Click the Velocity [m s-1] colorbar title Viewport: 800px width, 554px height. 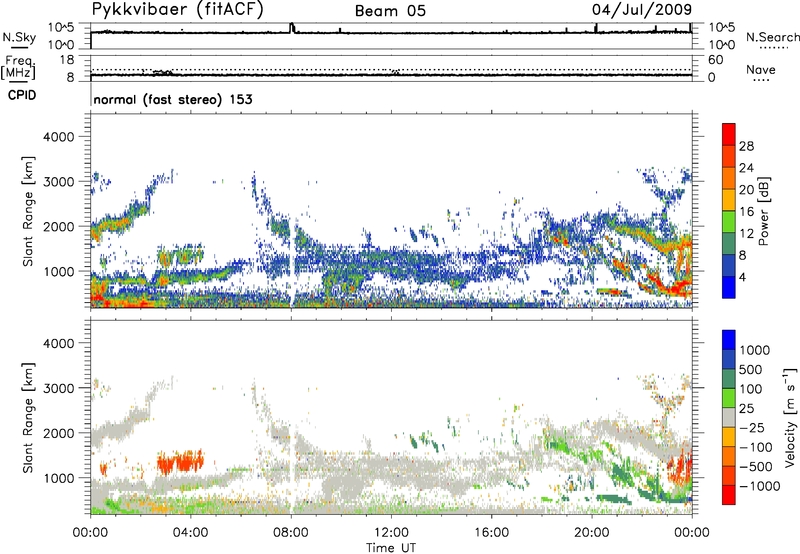point(790,417)
